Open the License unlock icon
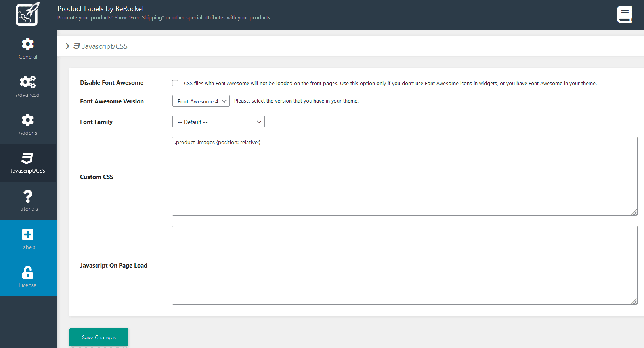The width and height of the screenshot is (644, 348). (28, 272)
